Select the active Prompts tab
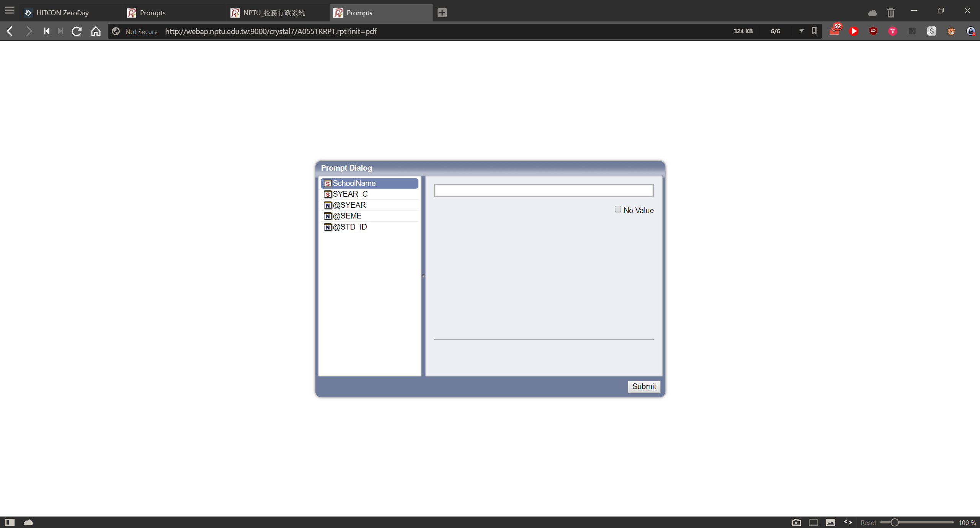The image size is (980, 528). [381, 13]
